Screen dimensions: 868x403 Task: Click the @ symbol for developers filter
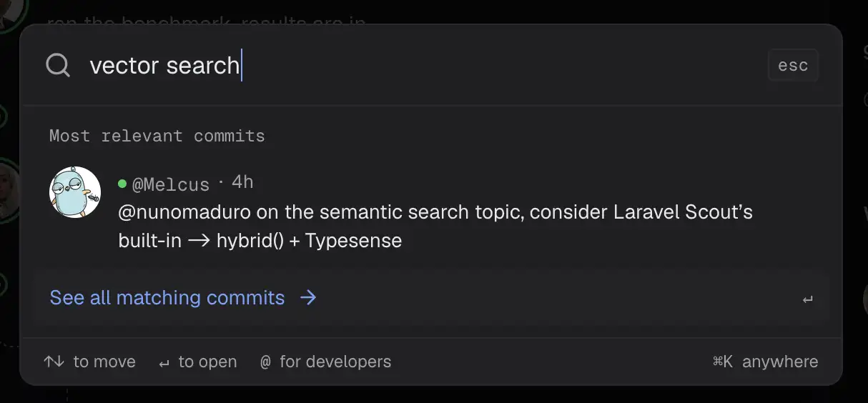click(x=265, y=362)
